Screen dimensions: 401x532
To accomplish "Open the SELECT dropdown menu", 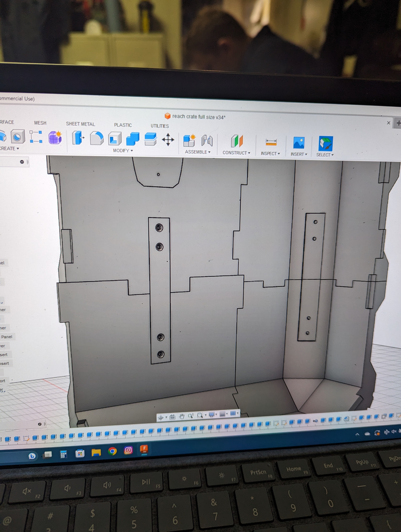I will (x=325, y=155).
